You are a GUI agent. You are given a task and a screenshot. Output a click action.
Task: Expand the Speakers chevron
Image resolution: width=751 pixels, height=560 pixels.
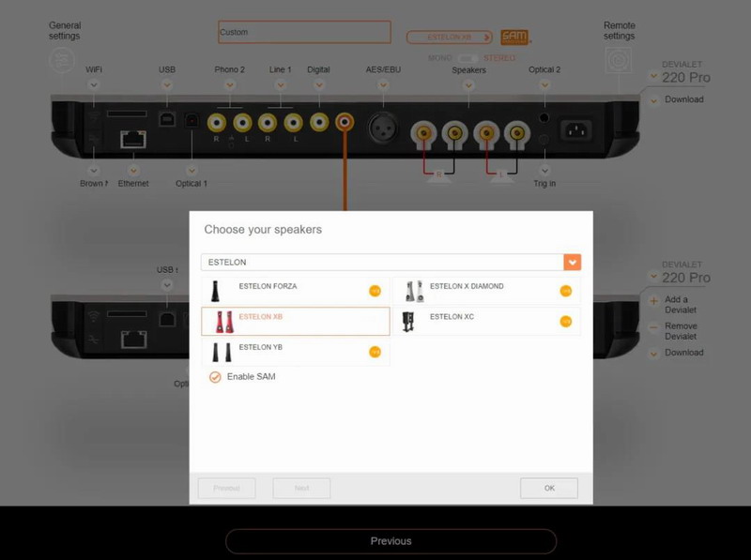coord(468,85)
